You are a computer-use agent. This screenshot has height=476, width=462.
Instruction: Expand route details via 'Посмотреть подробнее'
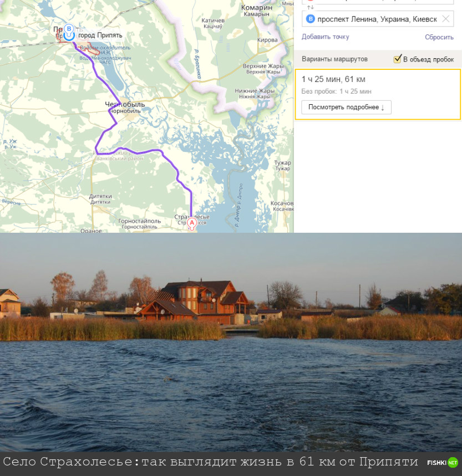click(346, 107)
